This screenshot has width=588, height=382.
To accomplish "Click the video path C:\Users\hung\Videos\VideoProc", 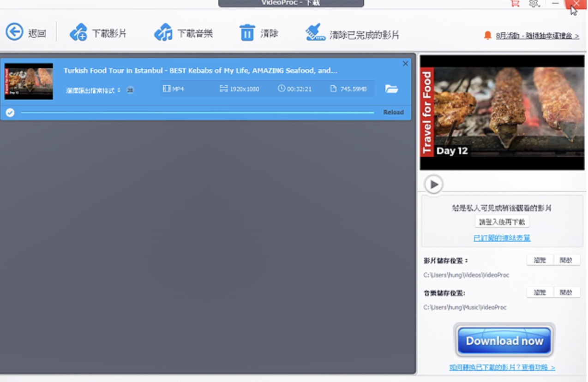I will 466,275.
